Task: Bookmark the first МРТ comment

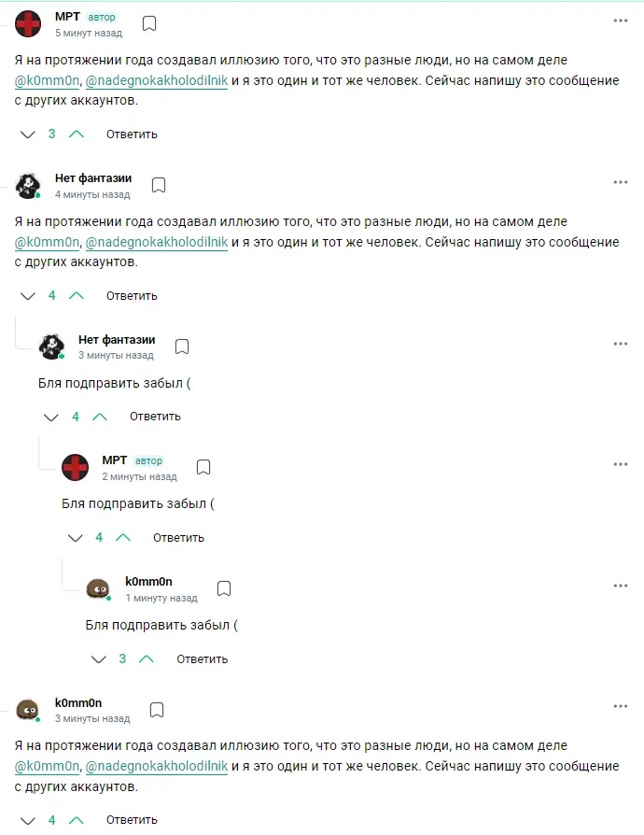Action: (x=149, y=23)
